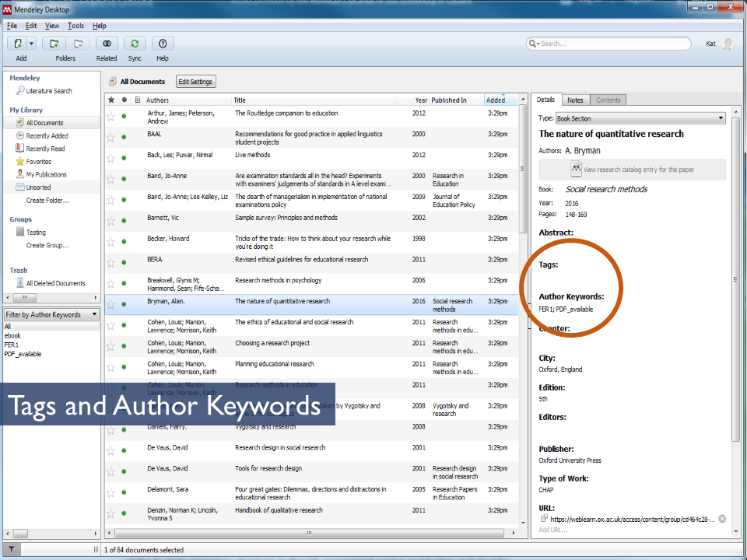Open the Add button dropdown arrow
Screen dimensions: 747x560
coord(32,44)
